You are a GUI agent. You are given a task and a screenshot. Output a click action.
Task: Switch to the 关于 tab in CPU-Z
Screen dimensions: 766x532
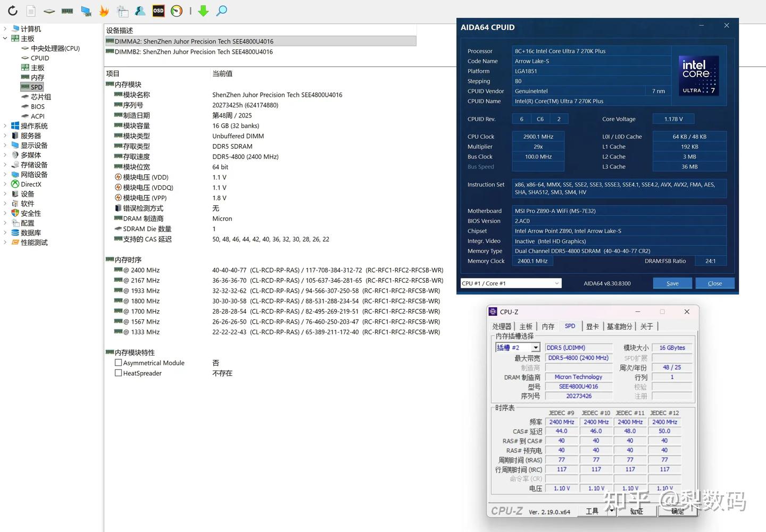[647, 326]
